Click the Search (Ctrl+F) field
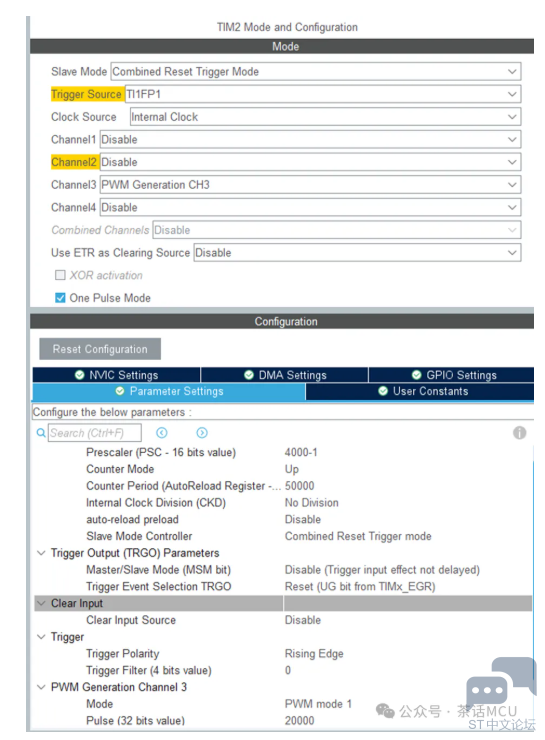Image resolution: width=545 pixels, height=740 pixels. pos(94,433)
